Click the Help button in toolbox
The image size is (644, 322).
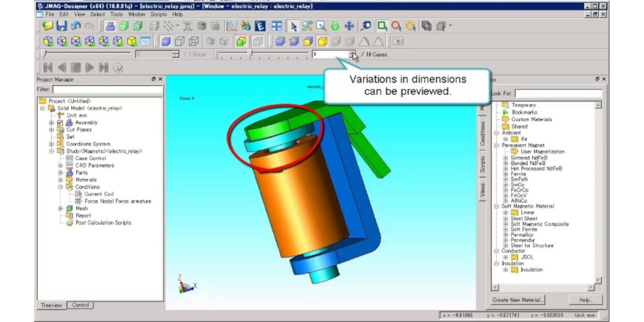(586, 300)
